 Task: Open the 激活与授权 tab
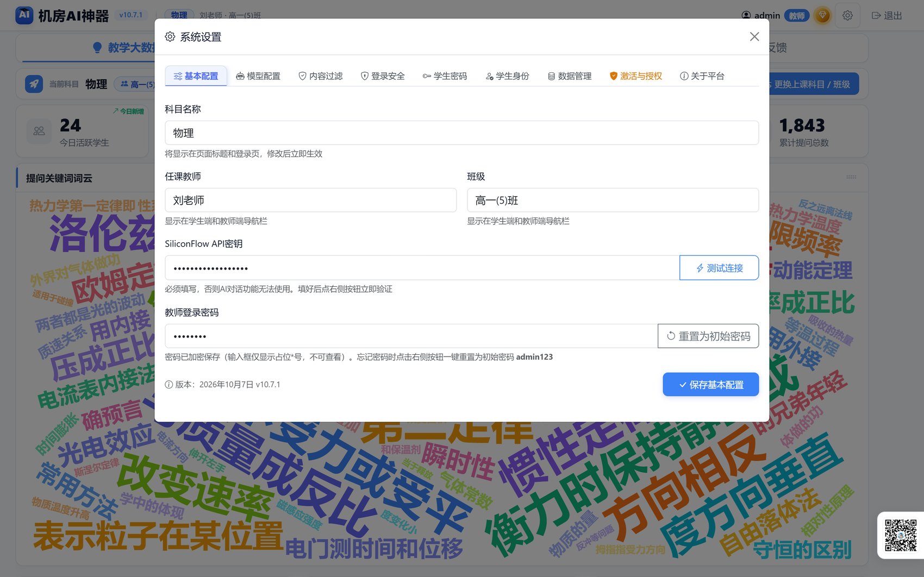636,76
